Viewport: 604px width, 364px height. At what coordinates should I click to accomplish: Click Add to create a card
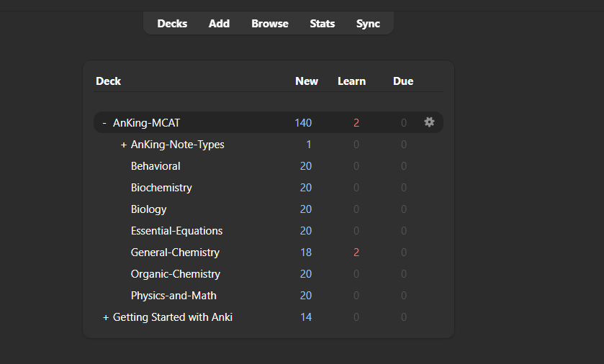tap(219, 24)
